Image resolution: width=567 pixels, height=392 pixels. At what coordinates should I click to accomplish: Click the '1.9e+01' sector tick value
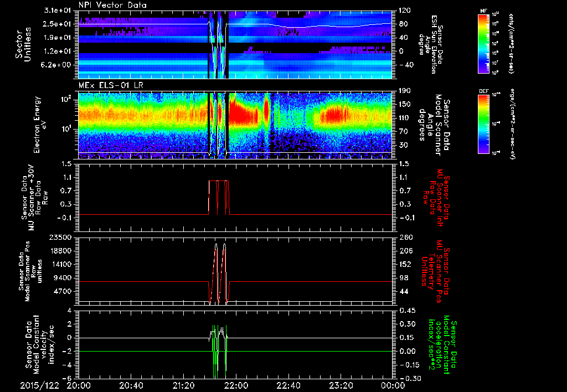pos(58,38)
